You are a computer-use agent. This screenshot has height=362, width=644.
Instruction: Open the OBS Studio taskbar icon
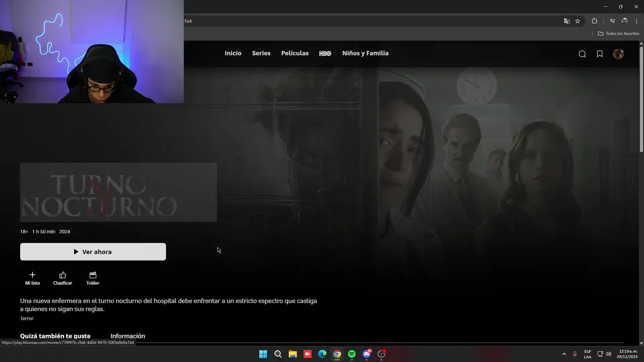click(x=381, y=354)
